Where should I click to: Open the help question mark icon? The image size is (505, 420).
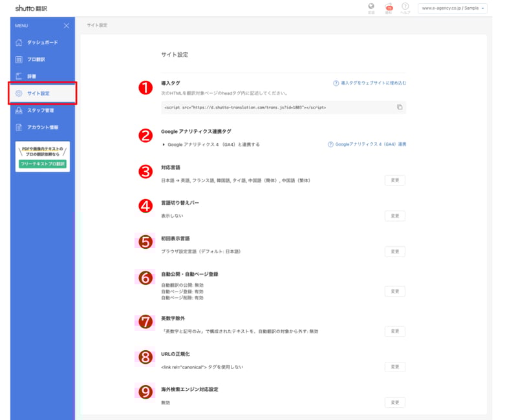(405, 8)
